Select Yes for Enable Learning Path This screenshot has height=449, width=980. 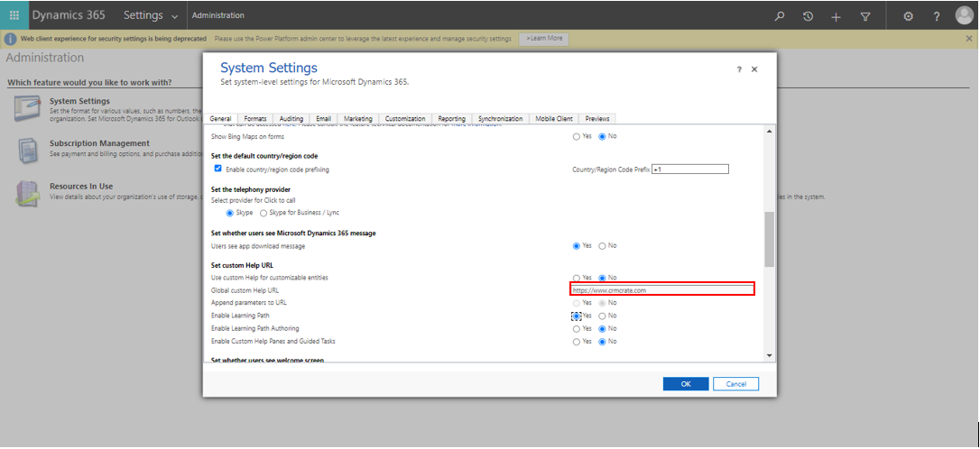point(577,316)
